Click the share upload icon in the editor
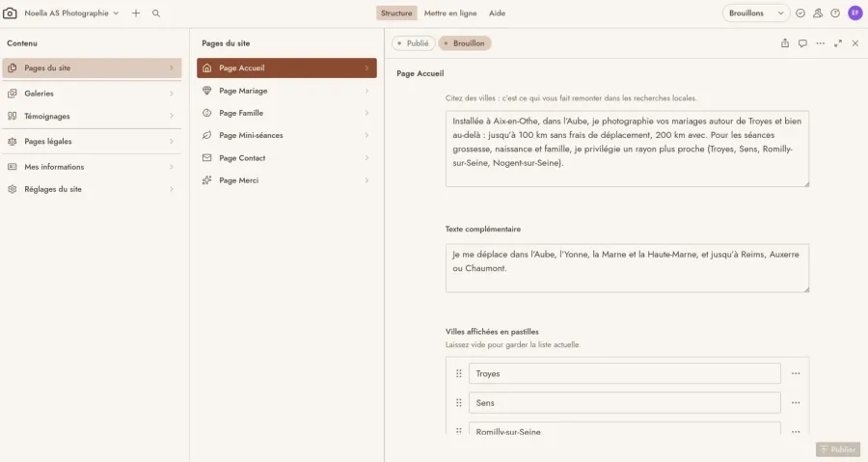The image size is (868, 462). 785,43
